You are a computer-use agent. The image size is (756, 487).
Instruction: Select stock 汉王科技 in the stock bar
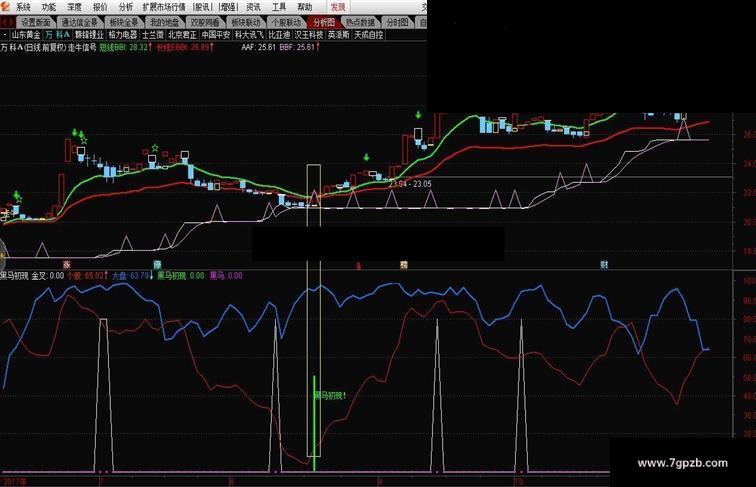pyautogui.click(x=309, y=35)
